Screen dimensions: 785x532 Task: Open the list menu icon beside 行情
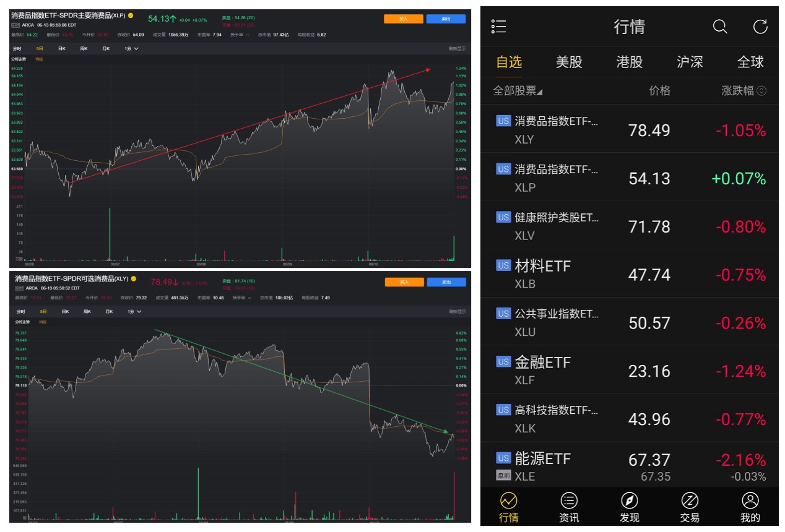[498, 27]
